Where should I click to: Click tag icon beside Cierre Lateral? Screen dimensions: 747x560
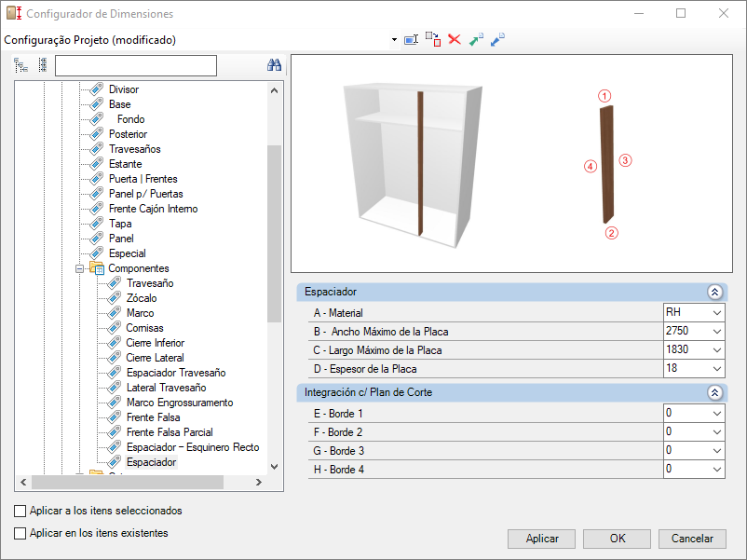(x=115, y=358)
